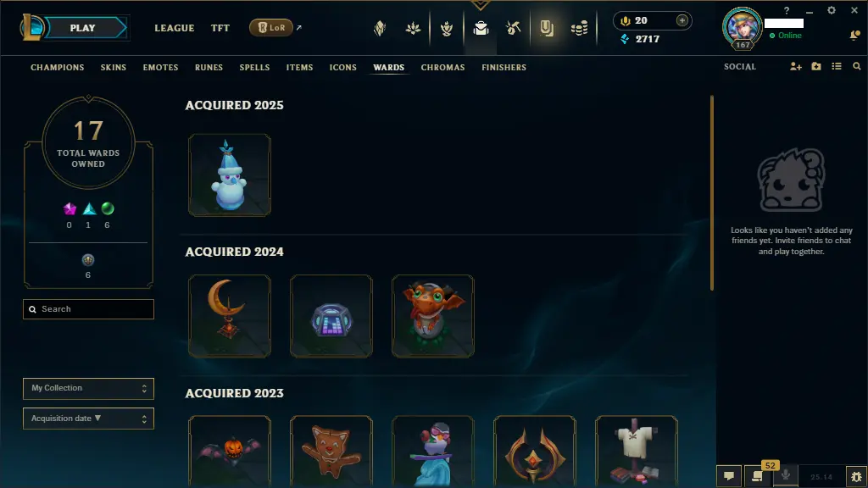This screenshot has width=868, height=488.
Task: Expand the My Collection dropdown
Action: click(88, 388)
